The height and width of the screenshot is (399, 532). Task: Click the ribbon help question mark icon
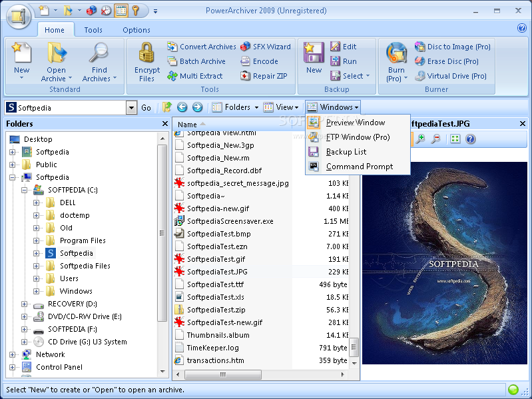(x=522, y=28)
